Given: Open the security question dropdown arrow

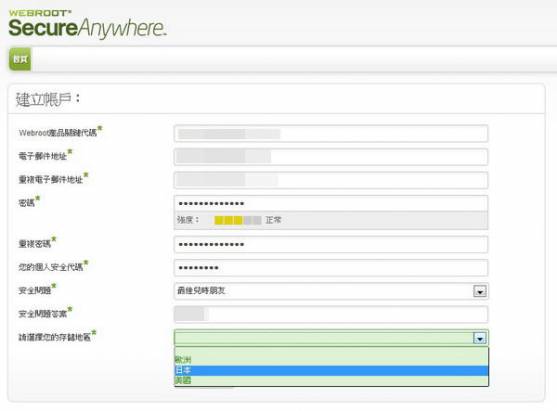Looking at the screenshot, I should (480, 291).
